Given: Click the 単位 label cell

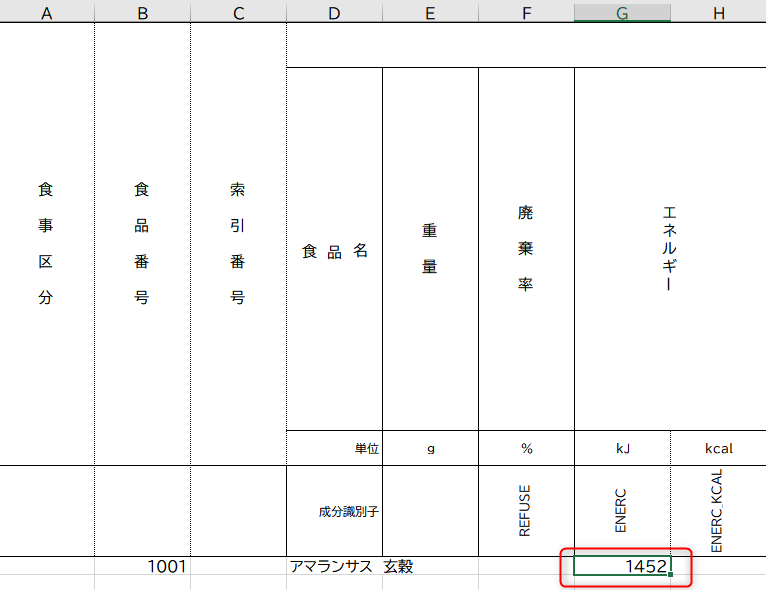Looking at the screenshot, I should pyautogui.click(x=334, y=448).
